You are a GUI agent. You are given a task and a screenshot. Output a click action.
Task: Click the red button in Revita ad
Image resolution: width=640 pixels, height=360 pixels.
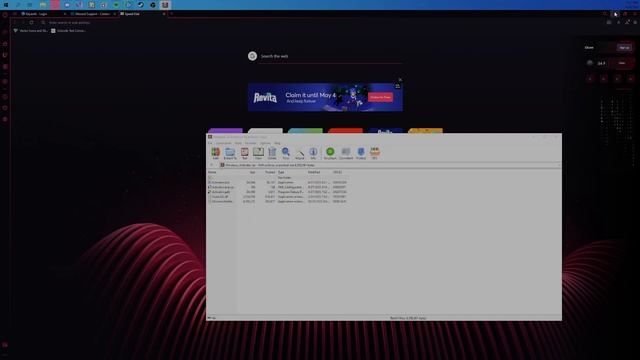tap(380, 97)
